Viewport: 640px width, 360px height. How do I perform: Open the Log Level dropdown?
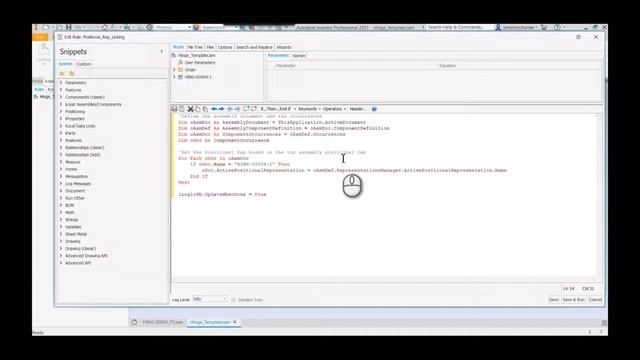pyautogui.click(x=210, y=299)
